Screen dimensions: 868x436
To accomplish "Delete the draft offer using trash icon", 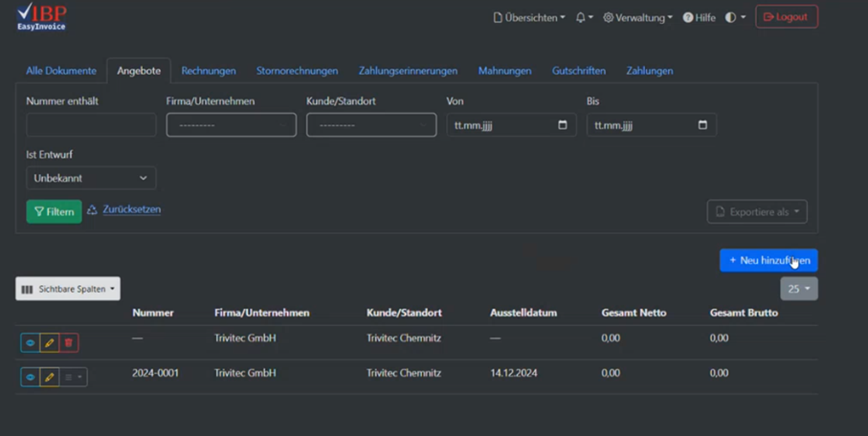I will pyautogui.click(x=69, y=342).
